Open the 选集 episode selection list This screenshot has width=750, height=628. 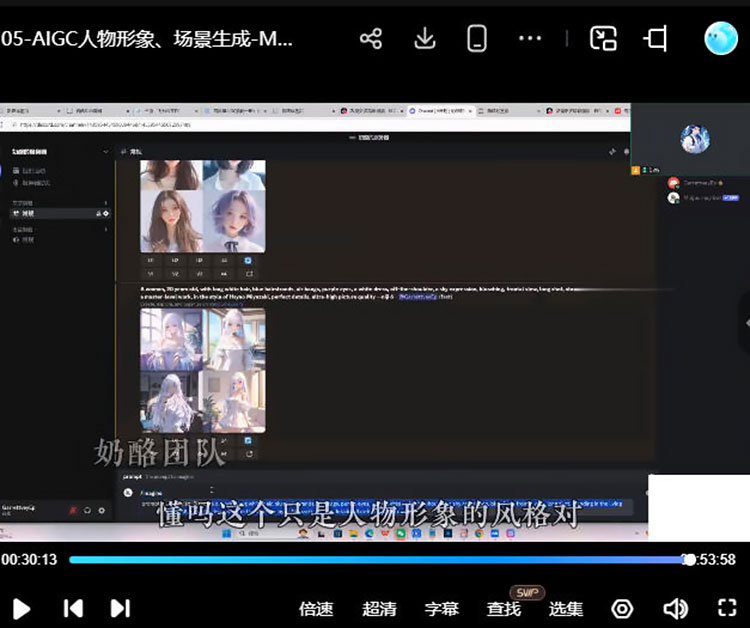coord(566,608)
